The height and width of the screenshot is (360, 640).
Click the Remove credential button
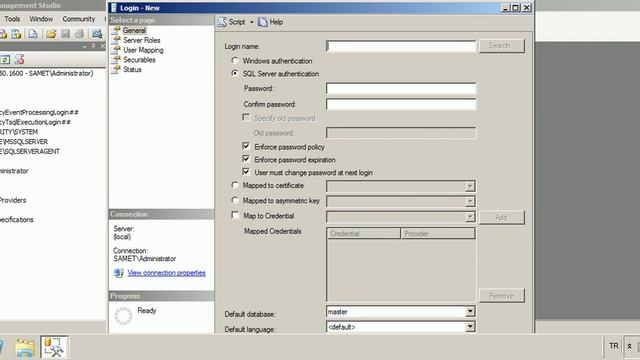point(502,296)
